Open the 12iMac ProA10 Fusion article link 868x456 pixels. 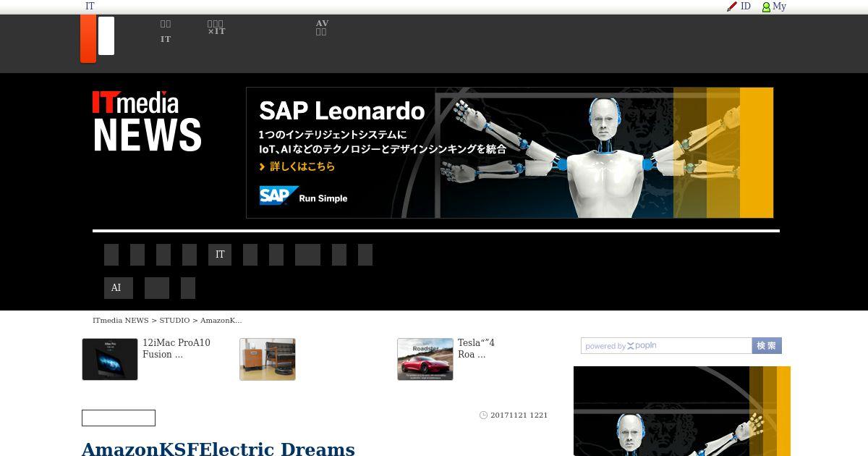coord(176,349)
